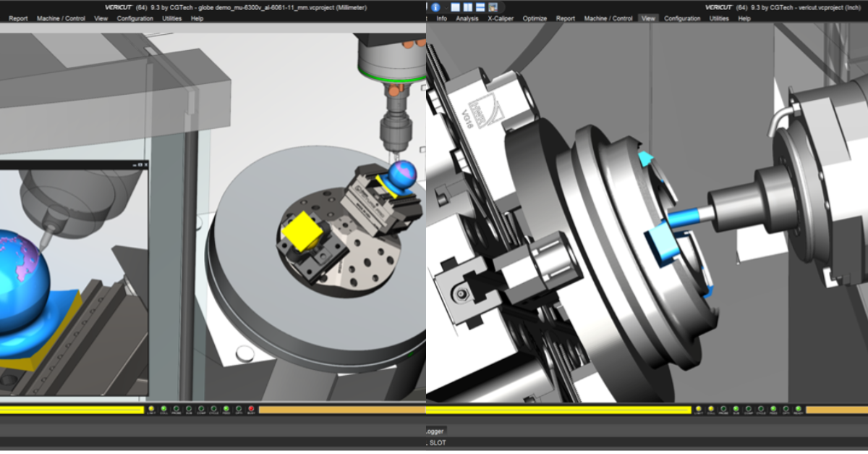Screen dimensions: 868x454
Task: Open the Optimize menu in right window
Action: 535,18
